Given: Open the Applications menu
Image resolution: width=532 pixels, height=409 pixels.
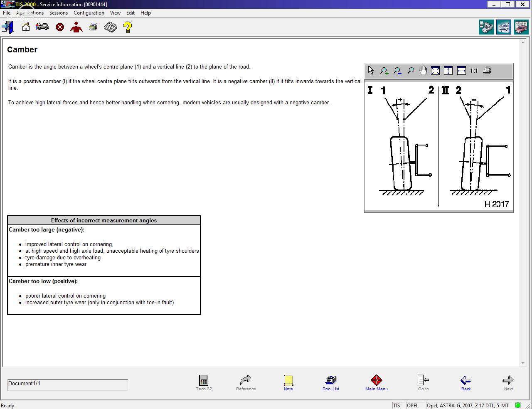Looking at the screenshot, I should point(30,13).
